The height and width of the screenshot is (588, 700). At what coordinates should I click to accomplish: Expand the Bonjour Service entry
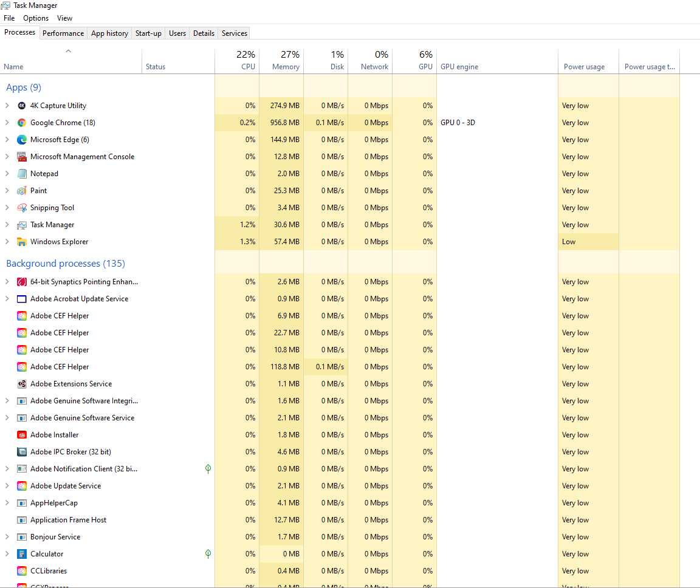click(x=7, y=537)
